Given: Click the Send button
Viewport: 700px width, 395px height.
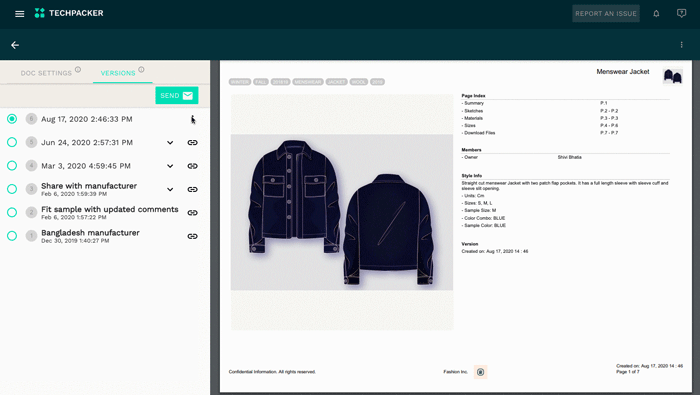Looking at the screenshot, I should (177, 96).
